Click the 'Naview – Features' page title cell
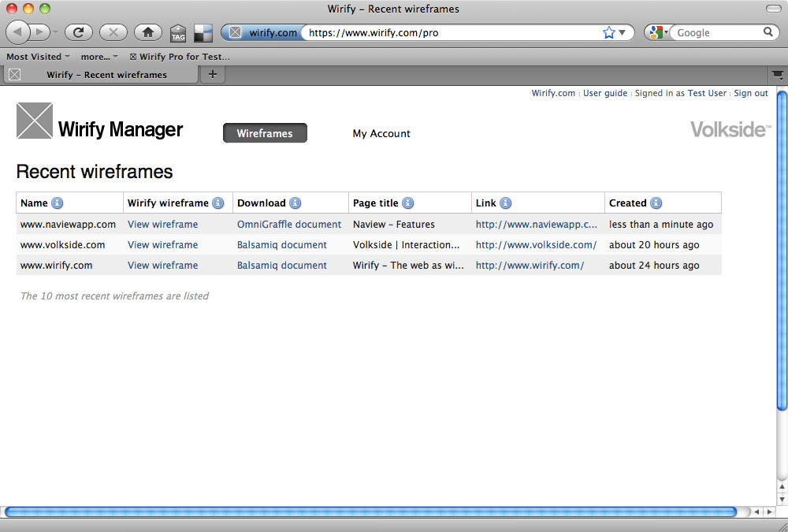788x532 pixels. coord(393,225)
